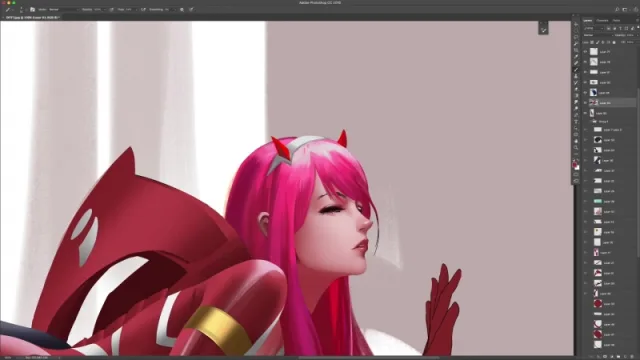
Task: Select the Blur tool
Action: 576,102
